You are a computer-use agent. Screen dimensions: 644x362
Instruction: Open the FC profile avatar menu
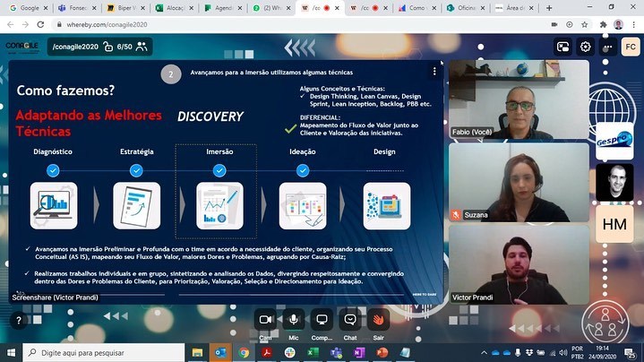click(x=631, y=47)
